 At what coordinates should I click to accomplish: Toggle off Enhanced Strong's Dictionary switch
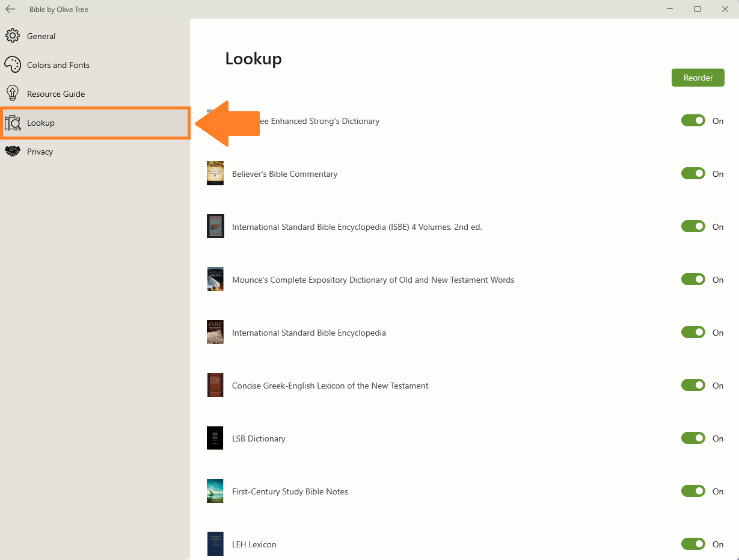693,121
